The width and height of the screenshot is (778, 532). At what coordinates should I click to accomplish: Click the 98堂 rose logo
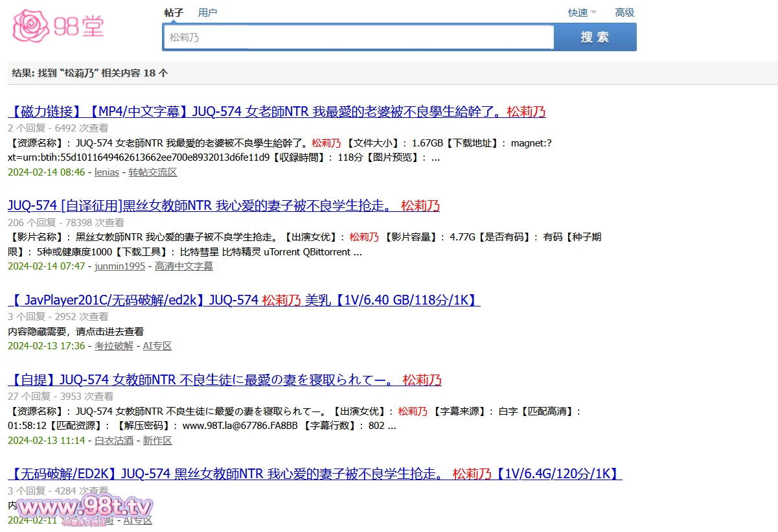[58, 26]
